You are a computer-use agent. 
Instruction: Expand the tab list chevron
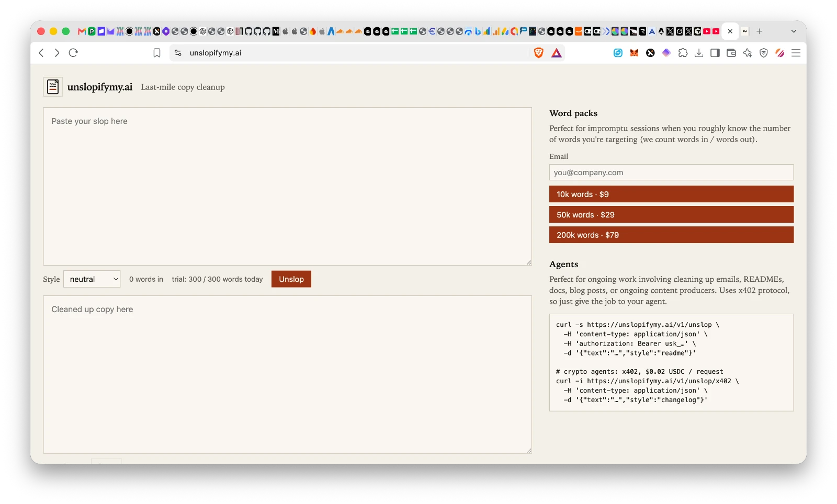point(794,31)
